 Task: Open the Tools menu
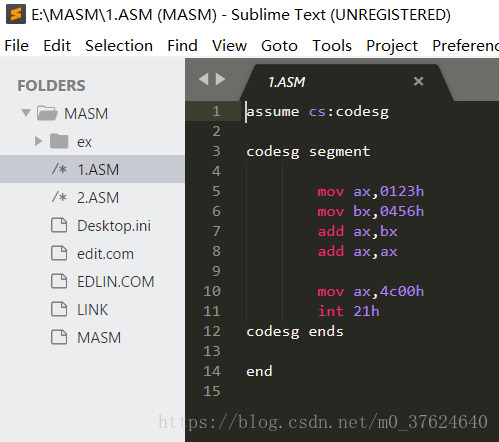332,46
